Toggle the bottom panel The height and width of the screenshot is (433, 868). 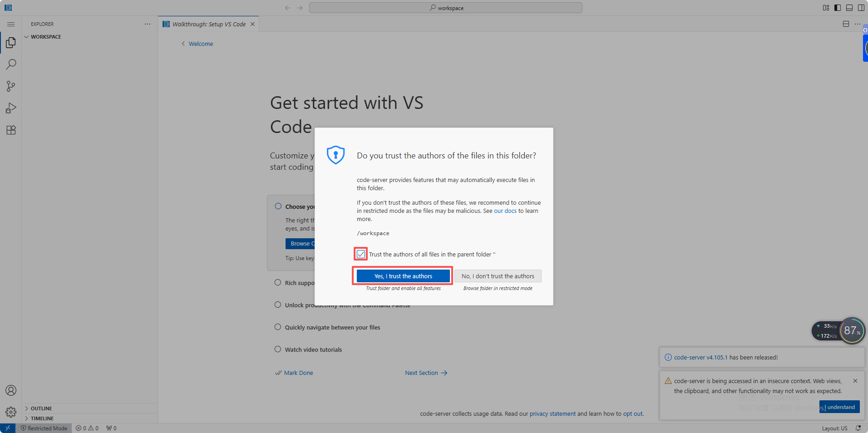tap(849, 8)
